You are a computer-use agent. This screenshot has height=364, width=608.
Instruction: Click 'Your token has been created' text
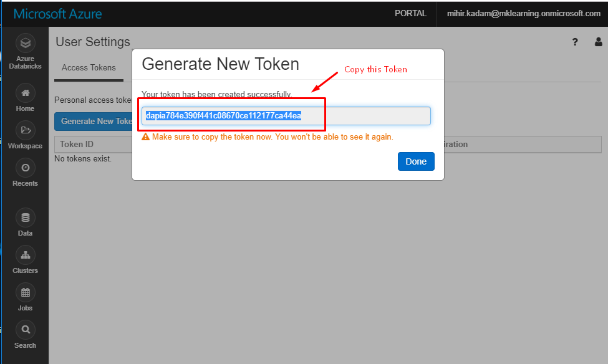(x=217, y=94)
